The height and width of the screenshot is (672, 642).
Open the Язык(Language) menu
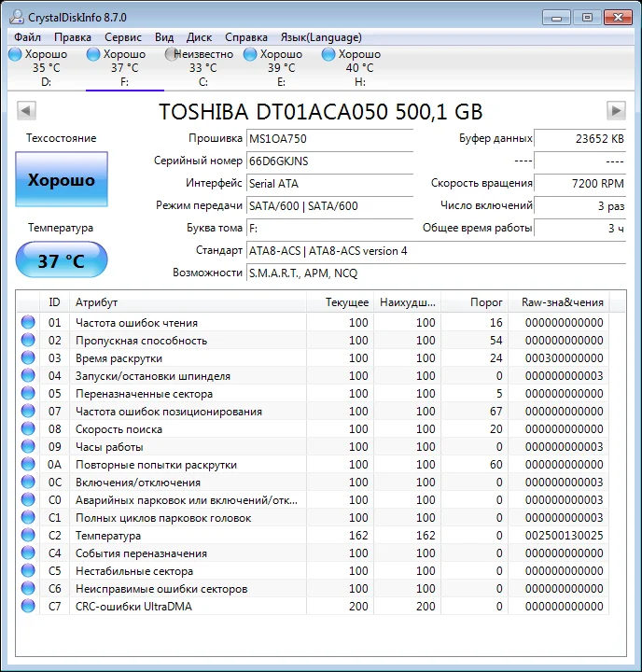point(321,37)
